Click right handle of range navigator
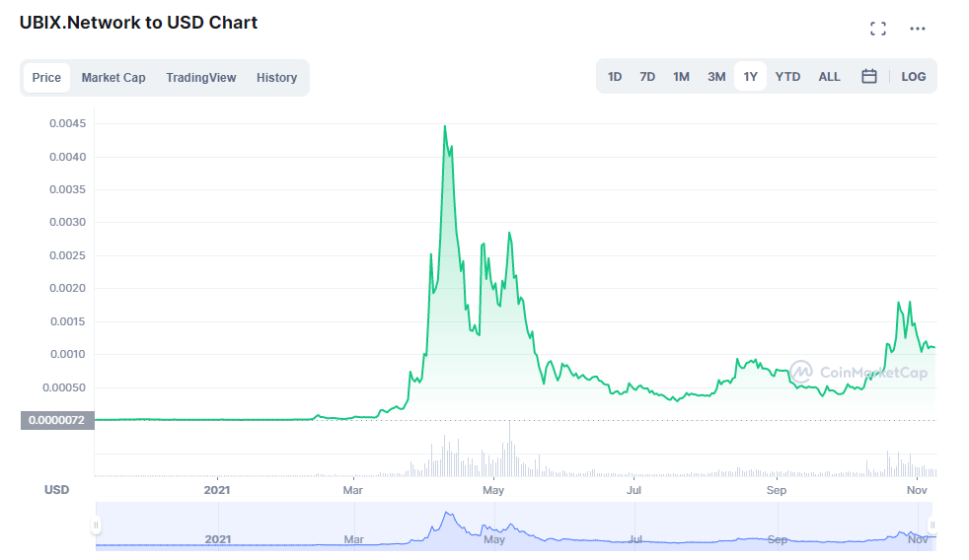 coord(932,525)
